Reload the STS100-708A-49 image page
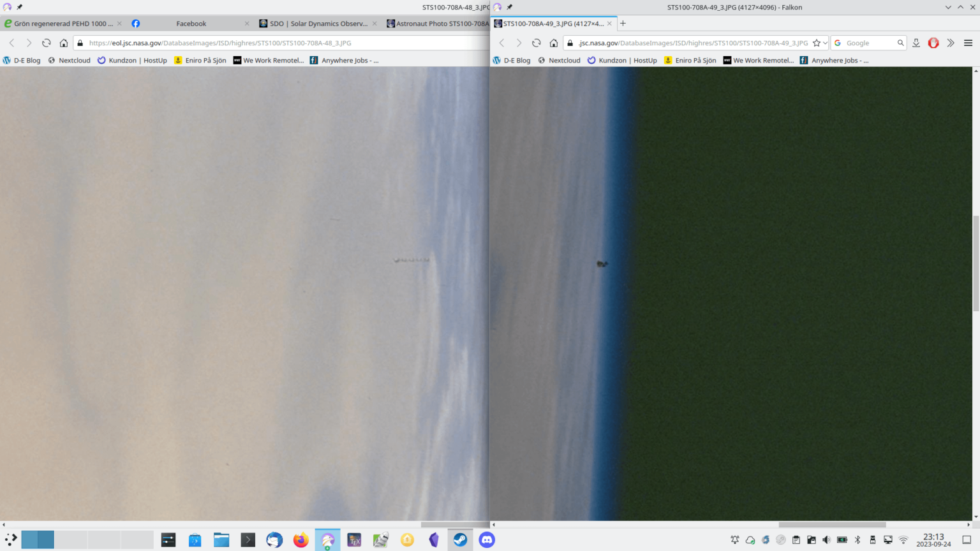Image resolution: width=980 pixels, height=551 pixels. coord(536,43)
